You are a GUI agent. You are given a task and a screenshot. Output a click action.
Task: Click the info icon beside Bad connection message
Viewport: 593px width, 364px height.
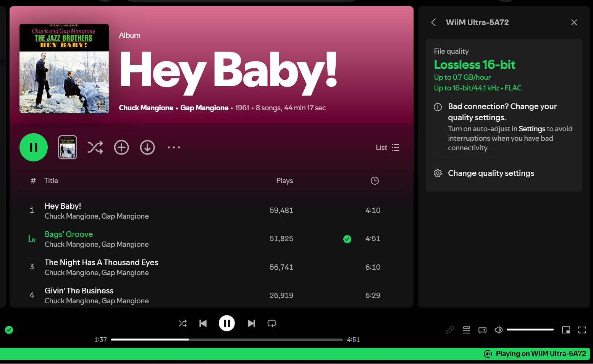438,107
